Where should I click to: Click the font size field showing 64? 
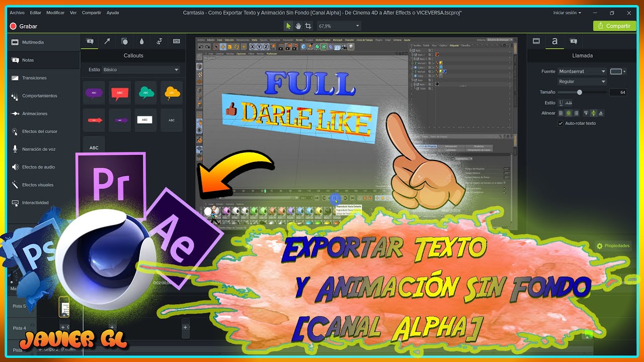tap(617, 92)
